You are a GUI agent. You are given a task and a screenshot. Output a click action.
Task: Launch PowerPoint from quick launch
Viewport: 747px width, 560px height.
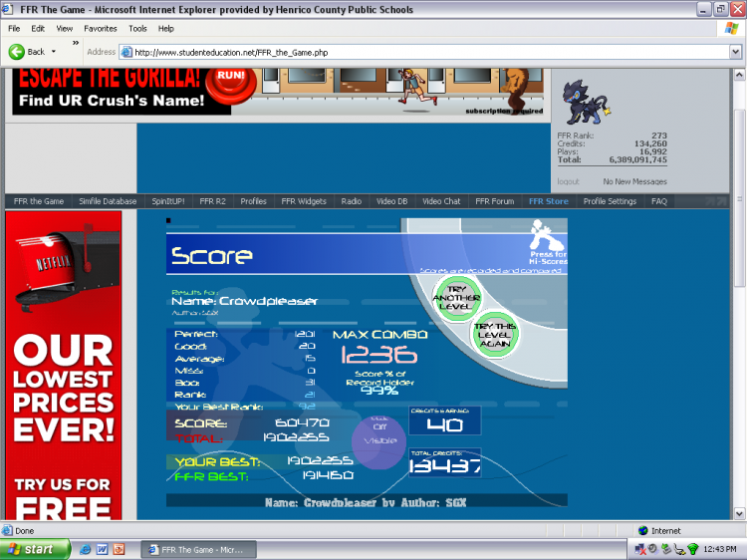point(119,549)
